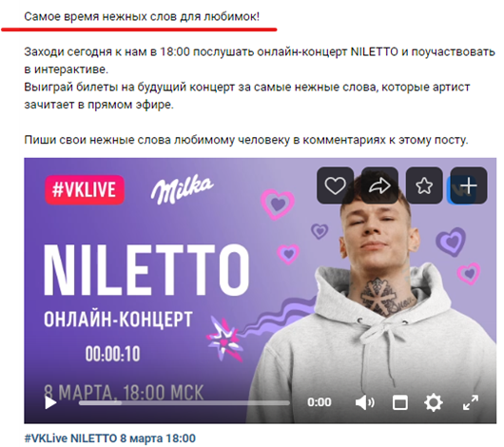Click the large NILETTO title in video
Screen dimensions: 504x447
146,270
